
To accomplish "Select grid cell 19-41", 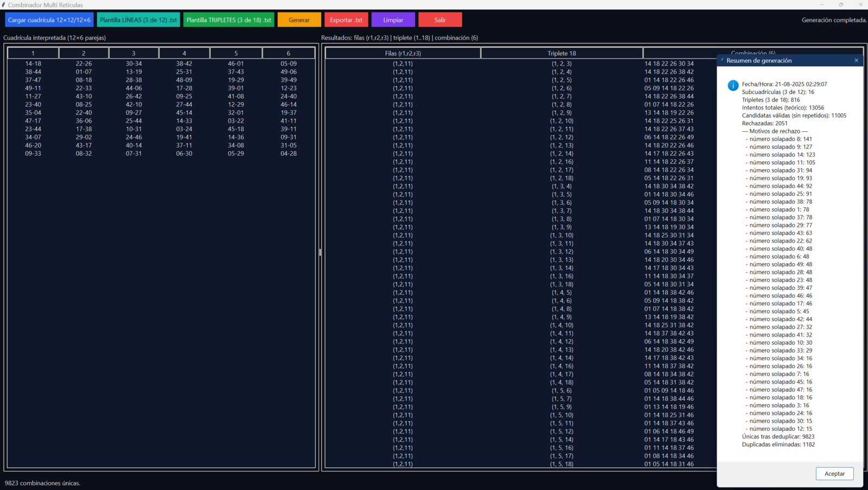I will tap(184, 137).
